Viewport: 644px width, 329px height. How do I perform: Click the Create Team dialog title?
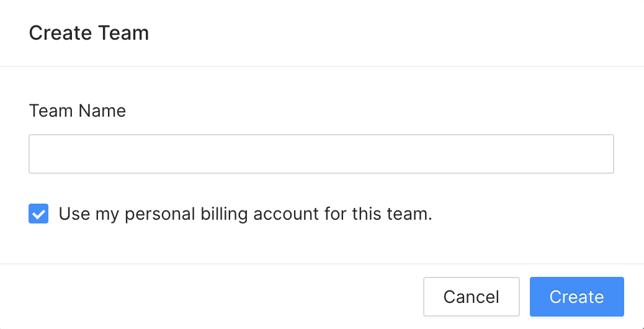[x=89, y=32]
